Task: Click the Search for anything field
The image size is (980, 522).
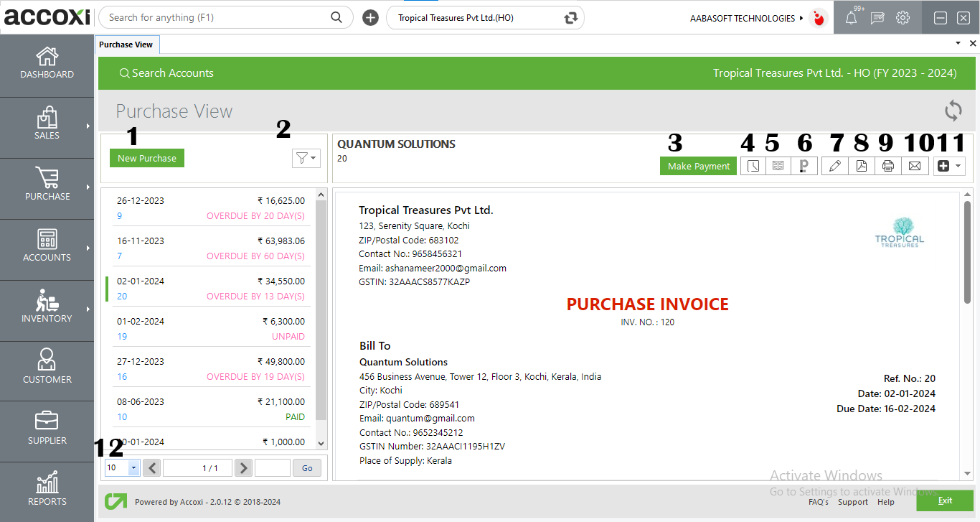Action: pyautogui.click(x=215, y=17)
